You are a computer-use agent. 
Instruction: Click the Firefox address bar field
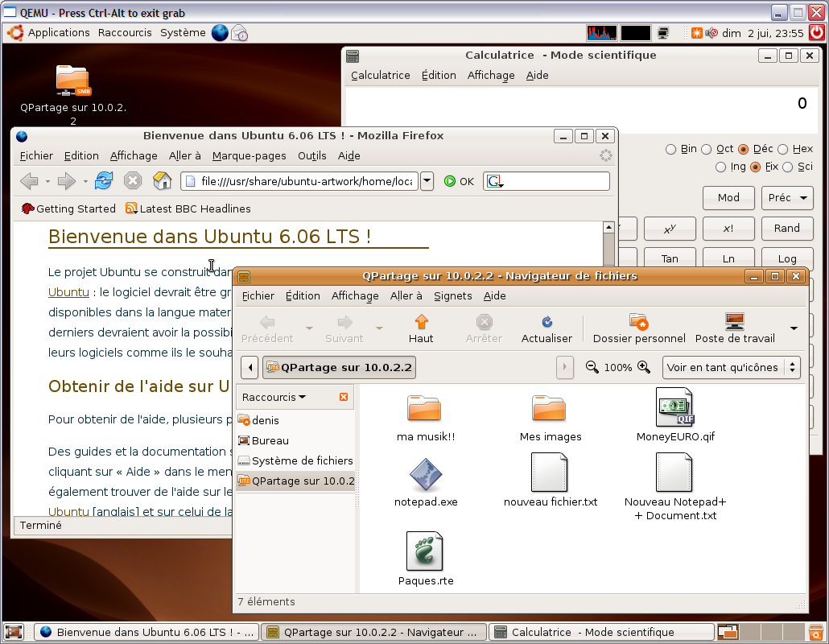pyautogui.click(x=299, y=181)
